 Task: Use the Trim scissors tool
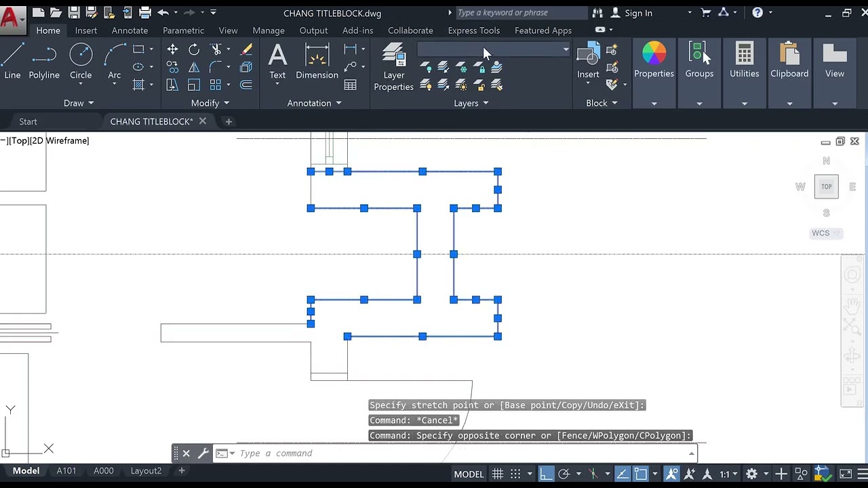click(x=216, y=49)
